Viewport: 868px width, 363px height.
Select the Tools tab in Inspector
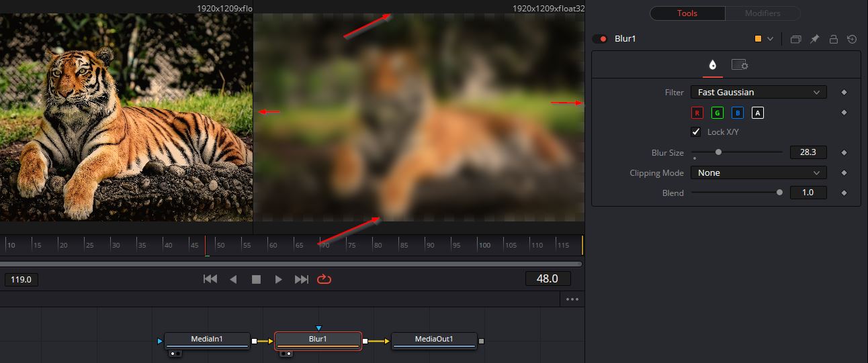point(687,13)
